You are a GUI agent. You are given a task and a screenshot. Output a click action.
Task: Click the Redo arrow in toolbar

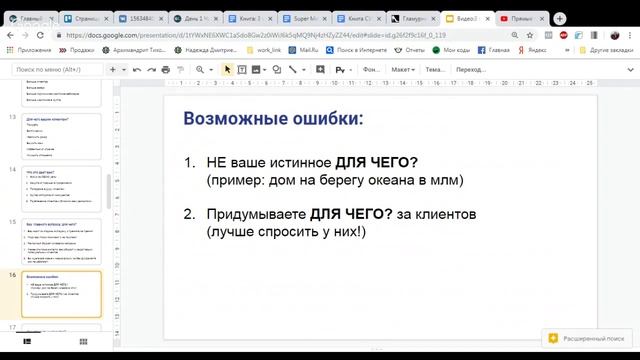click(x=151, y=70)
